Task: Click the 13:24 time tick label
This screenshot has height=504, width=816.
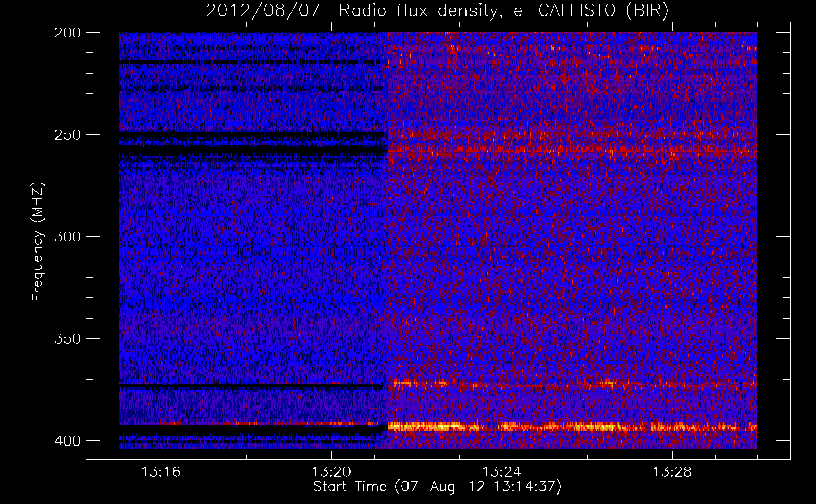Action: click(x=502, y=472)
